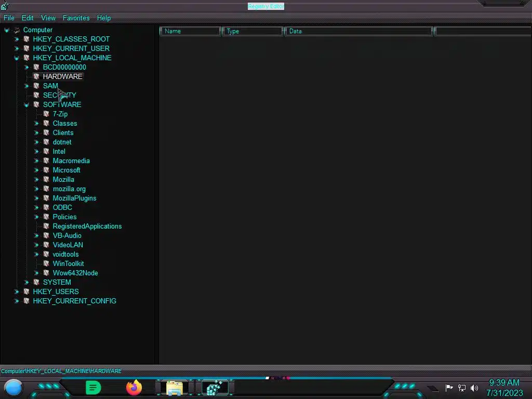Expand HKEY_CURRENT_USER arrow

(x=16, y=49)
